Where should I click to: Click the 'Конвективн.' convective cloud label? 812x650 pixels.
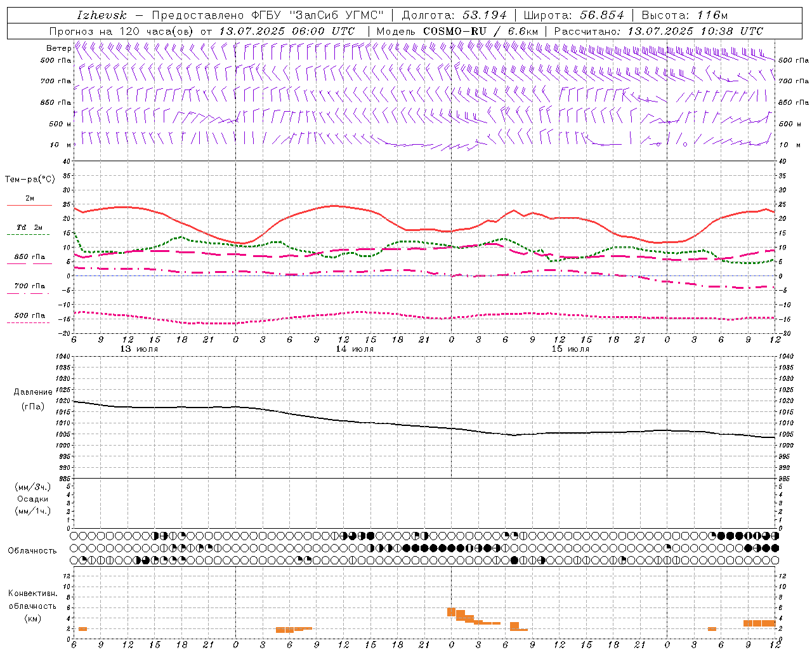[32, 594]
